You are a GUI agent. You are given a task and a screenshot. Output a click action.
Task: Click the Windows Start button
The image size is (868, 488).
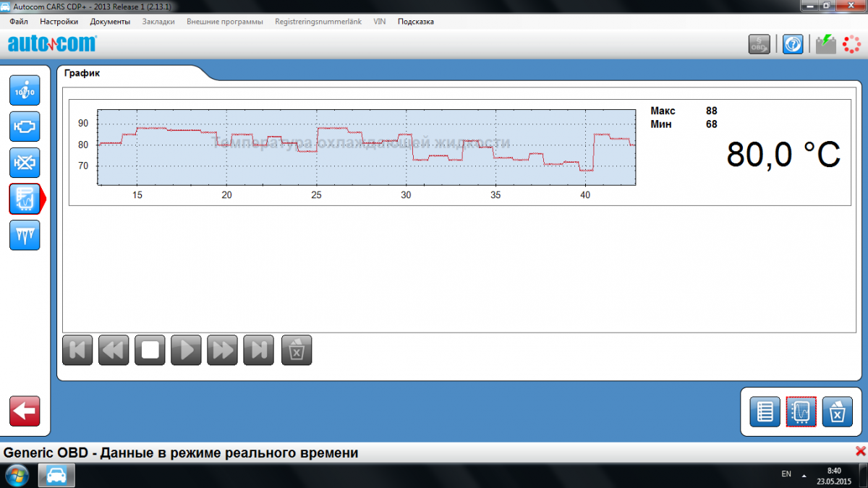(17, 476)
